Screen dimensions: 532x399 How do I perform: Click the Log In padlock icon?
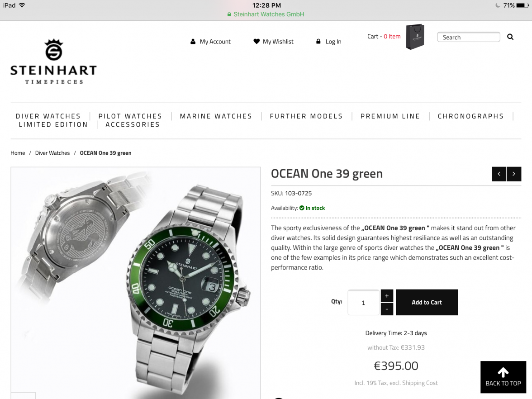pos(318,42)
